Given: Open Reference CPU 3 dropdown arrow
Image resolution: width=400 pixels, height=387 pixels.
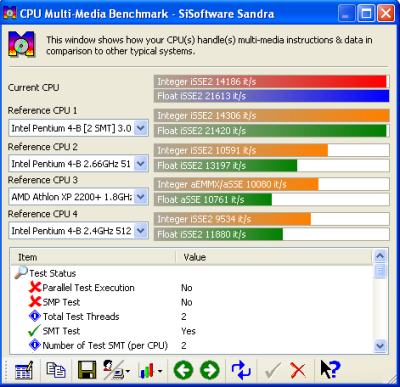Looking at the screenshot, I should (141, 197).
